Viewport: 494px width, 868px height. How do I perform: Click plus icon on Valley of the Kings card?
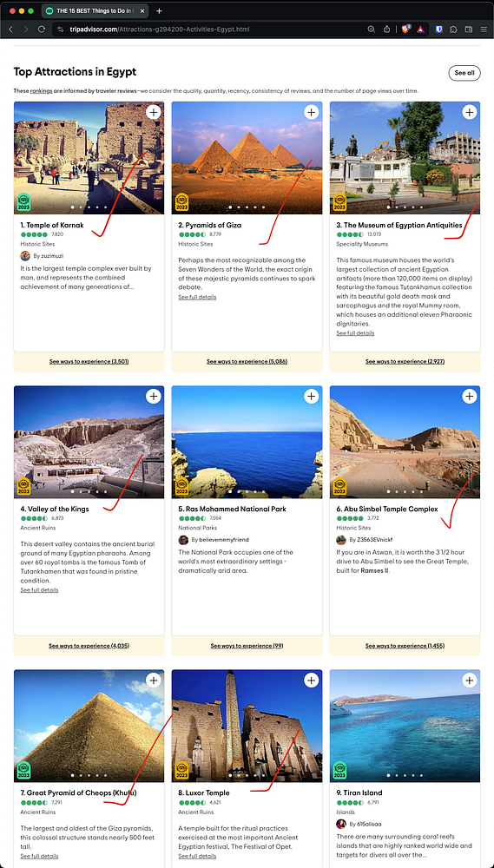point(154,396)
